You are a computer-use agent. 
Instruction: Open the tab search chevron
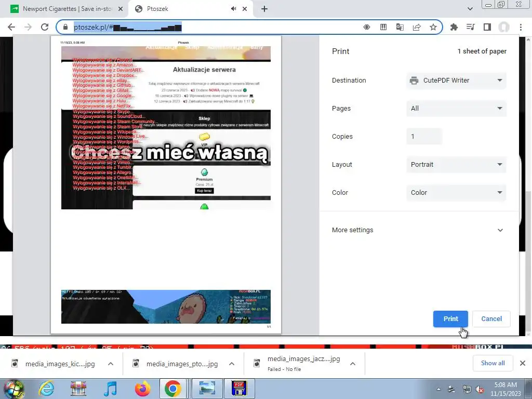[x=470, y=9]
